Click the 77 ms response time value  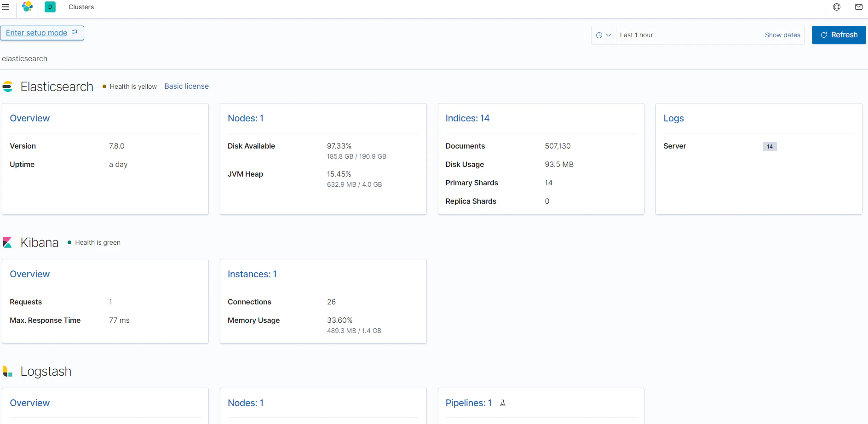tap(119, 320)
